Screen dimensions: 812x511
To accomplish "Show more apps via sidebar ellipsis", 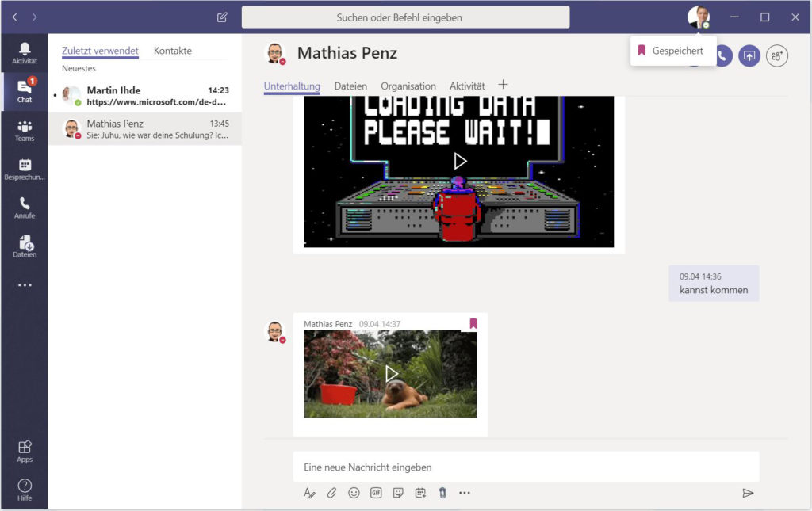I will tap(25, 285).
